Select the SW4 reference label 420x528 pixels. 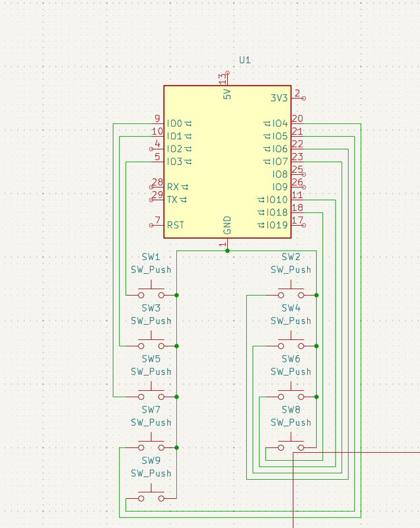point(291,308)
